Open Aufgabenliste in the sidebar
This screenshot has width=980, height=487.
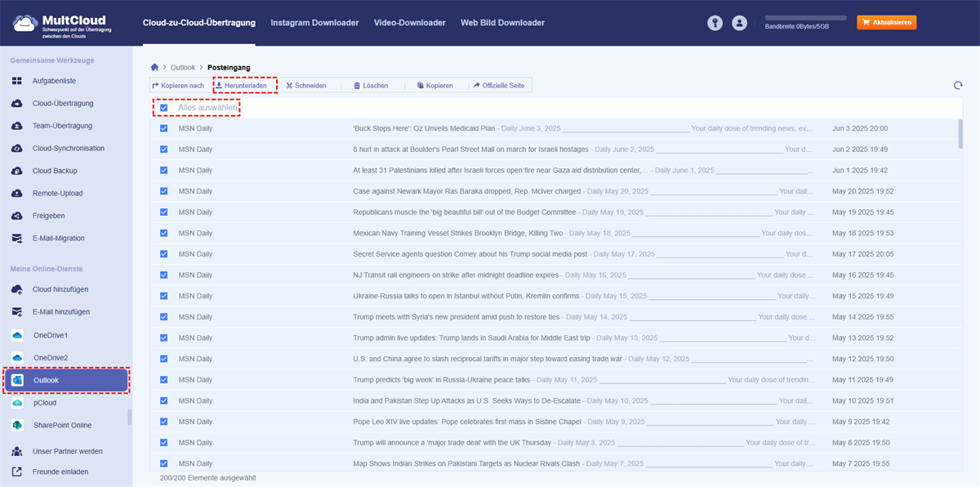click(54, 81)
